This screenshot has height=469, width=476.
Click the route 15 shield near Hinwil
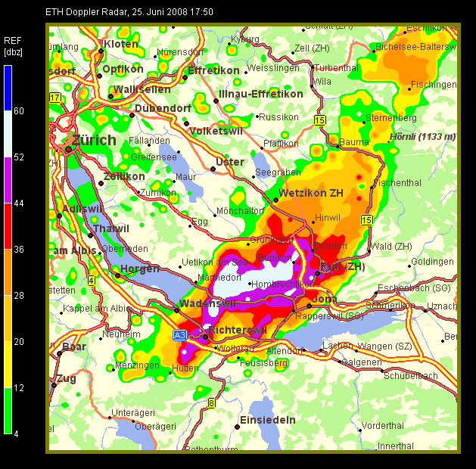pos(367,220)
